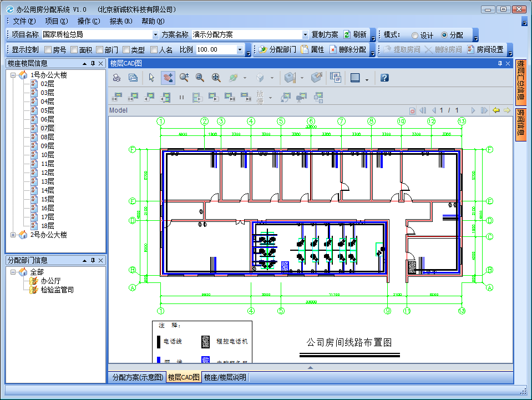Screen dimensions: 532x400
Task: Switch to the 分配方案(示意图) tab
Action: (x=138, y=377)
